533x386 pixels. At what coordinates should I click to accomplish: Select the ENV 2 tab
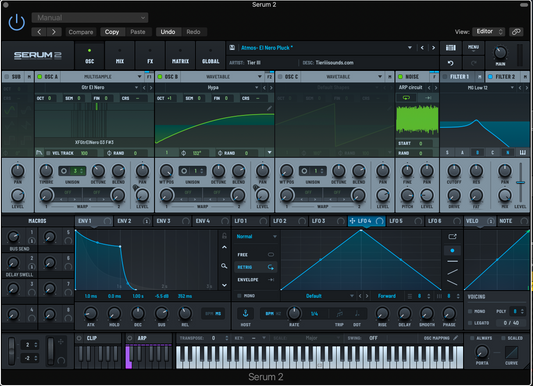tap(133, 221)
